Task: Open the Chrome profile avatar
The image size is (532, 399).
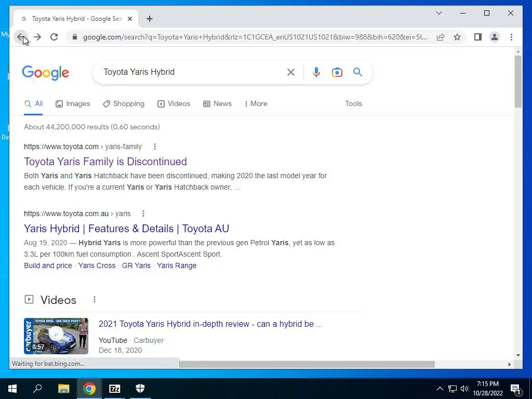Action: [x=495, y=37]
